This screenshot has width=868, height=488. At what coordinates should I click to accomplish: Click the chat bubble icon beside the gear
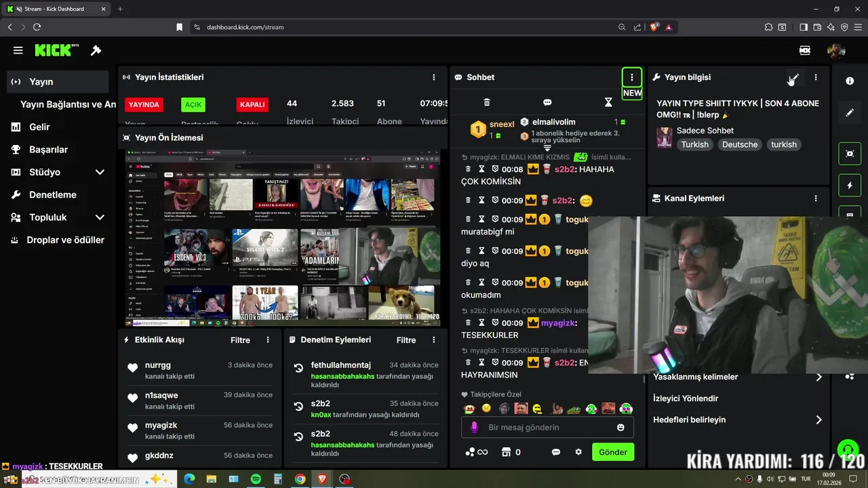click(x=556, y=452)
